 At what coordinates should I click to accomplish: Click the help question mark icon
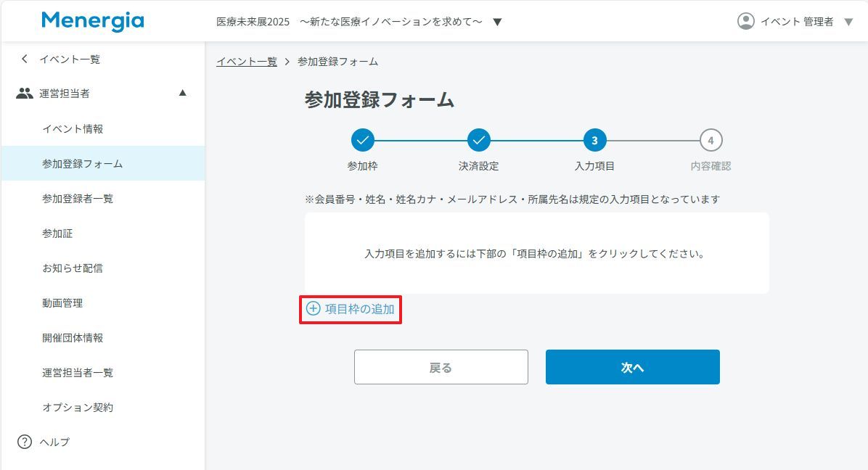[25, 442]
